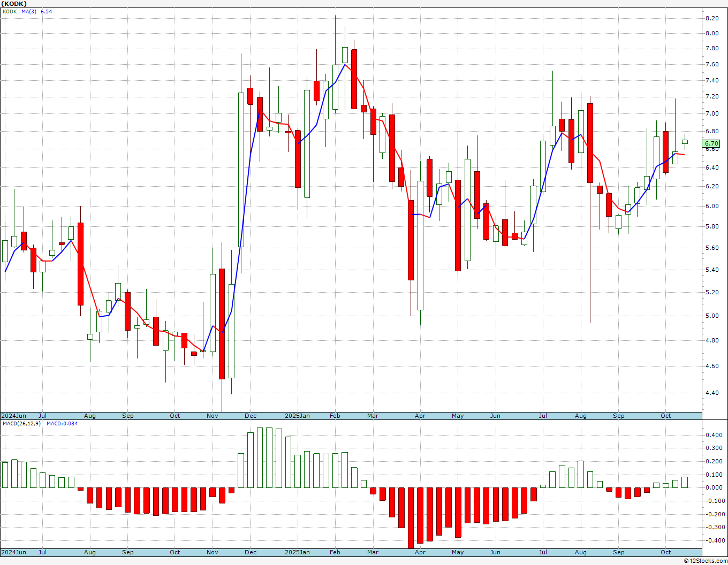728x565 pixels.
Task: Click the 0.000 MACD axis label
Action: click(x=714, y=488)
